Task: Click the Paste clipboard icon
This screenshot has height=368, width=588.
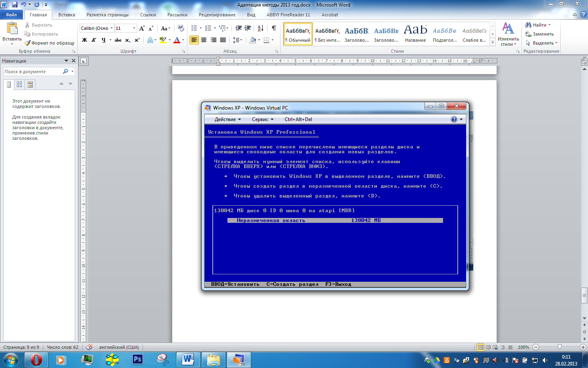Action: pos(12,29)
